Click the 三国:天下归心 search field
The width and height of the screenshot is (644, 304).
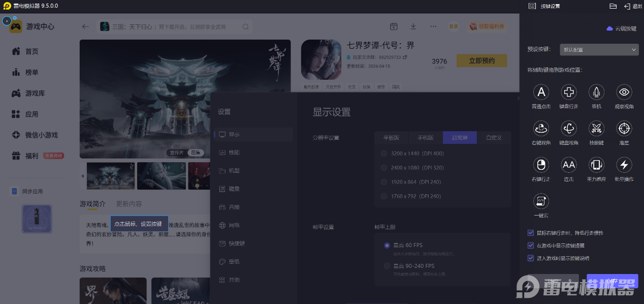click(175, 26)
